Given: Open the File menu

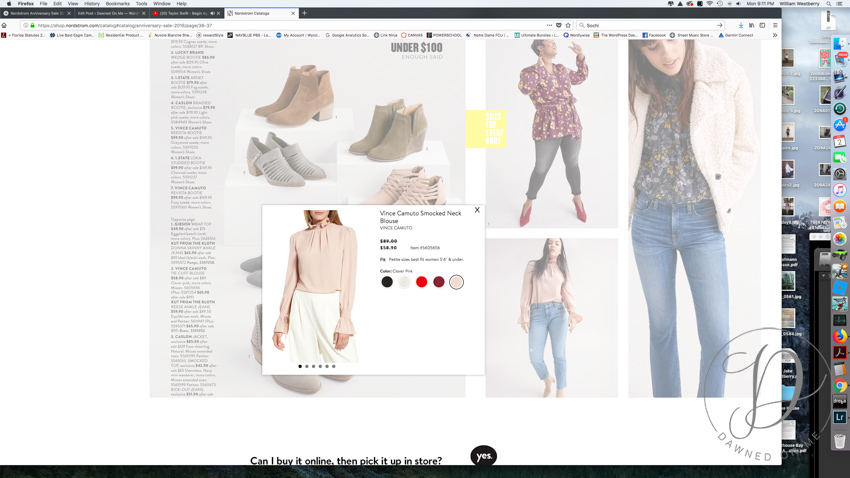Looking at the screenshot, I should click(43, 3).
